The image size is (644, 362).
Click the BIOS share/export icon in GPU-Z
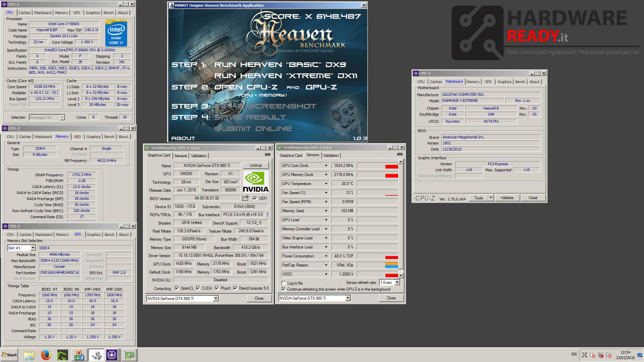click(246, 198)
